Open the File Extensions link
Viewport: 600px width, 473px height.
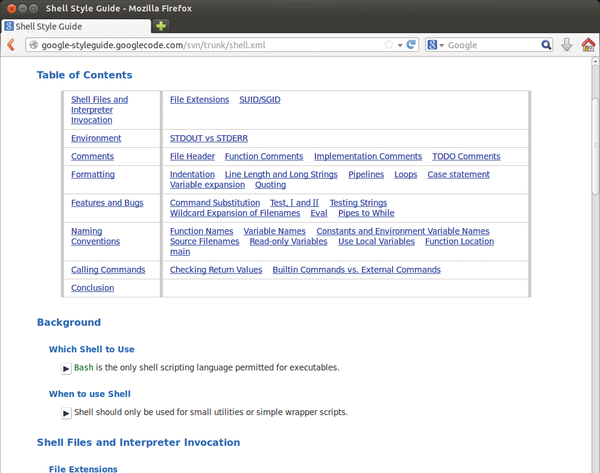(199, 99)
